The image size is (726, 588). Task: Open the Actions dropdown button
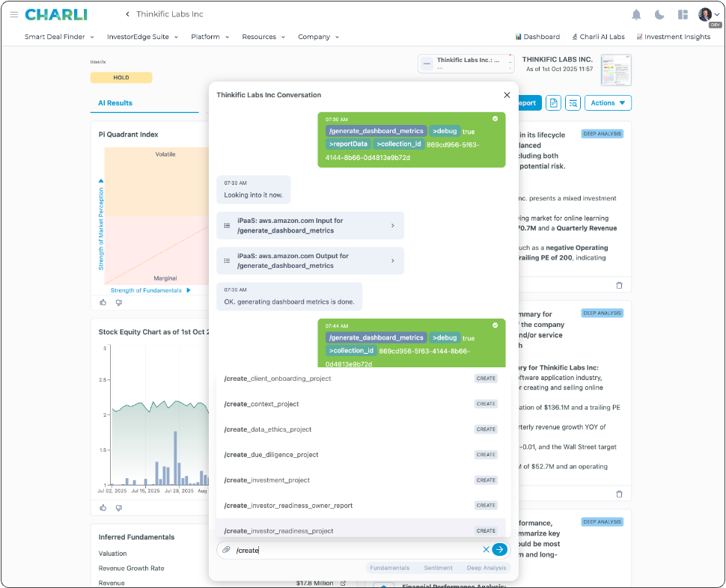(608, 102)
